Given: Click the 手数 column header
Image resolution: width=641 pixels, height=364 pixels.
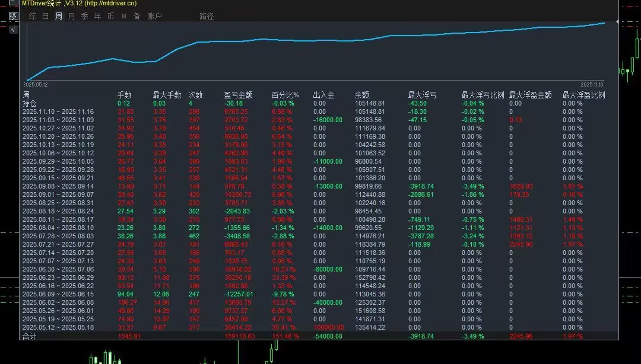Looking at the screenshot, I should point(125,95).
